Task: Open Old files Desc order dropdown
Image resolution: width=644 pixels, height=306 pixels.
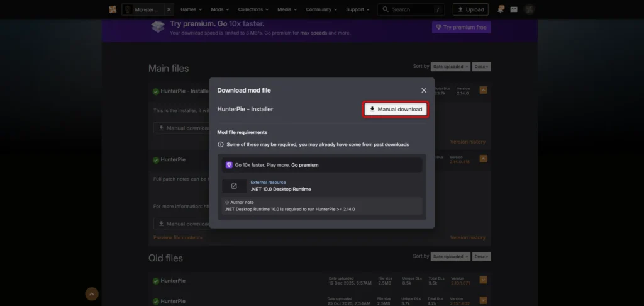Action: pos(481,257)
